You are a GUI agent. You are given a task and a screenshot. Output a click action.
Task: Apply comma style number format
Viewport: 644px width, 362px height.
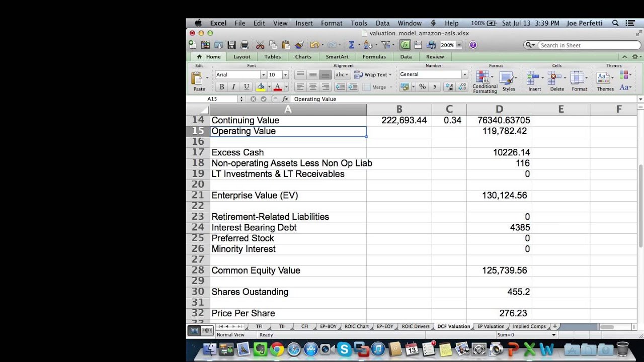[x=435, y=86]
